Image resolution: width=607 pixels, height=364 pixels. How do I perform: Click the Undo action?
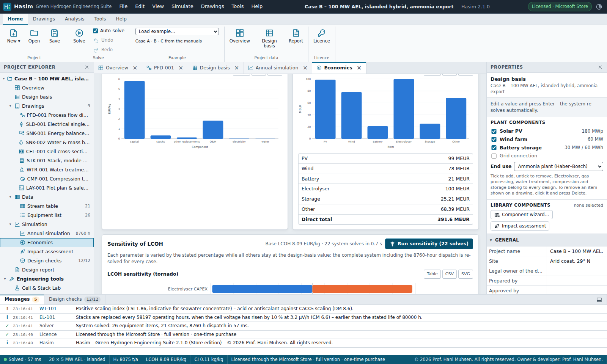click(x=104, y=40)
